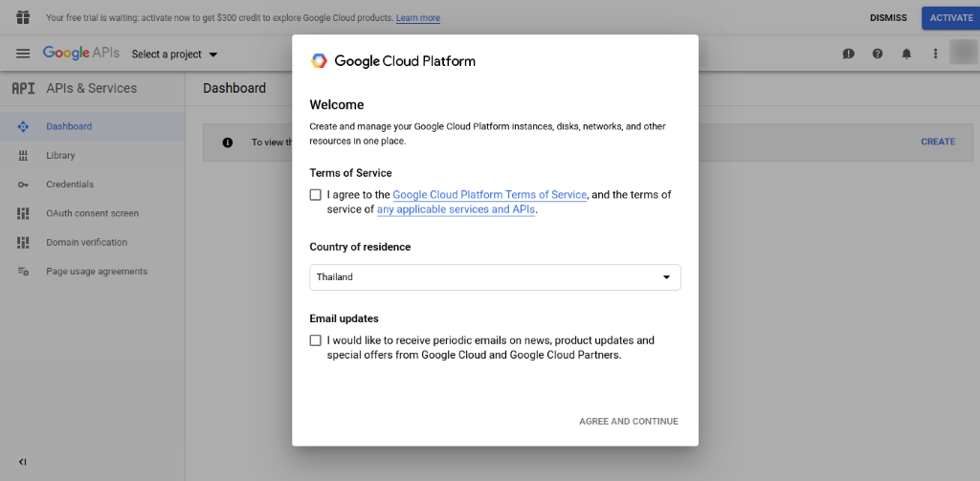Go to OAuth consent screen
The height and width of the screenshot is (481, 980).
point(92,213)
